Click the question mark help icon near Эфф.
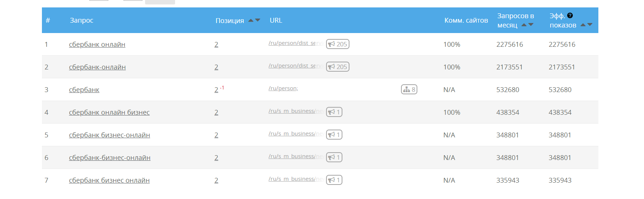The height and width of the screenshot is (199, 644). [570, 16]
